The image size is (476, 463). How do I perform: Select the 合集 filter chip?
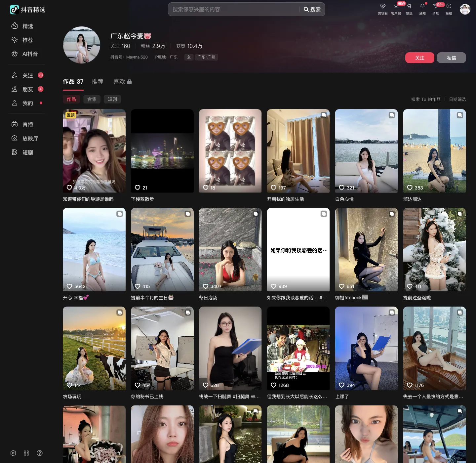click(92, 99)
